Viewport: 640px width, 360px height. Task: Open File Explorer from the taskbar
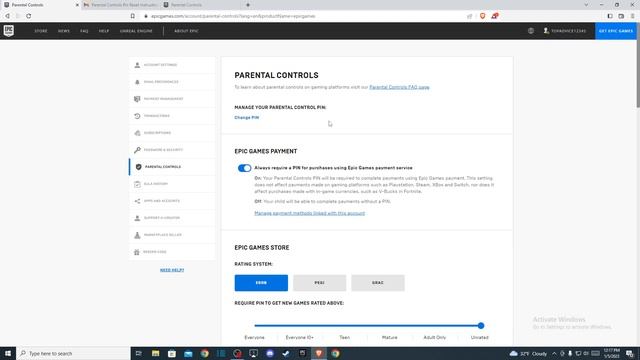(x=156, y=353)
